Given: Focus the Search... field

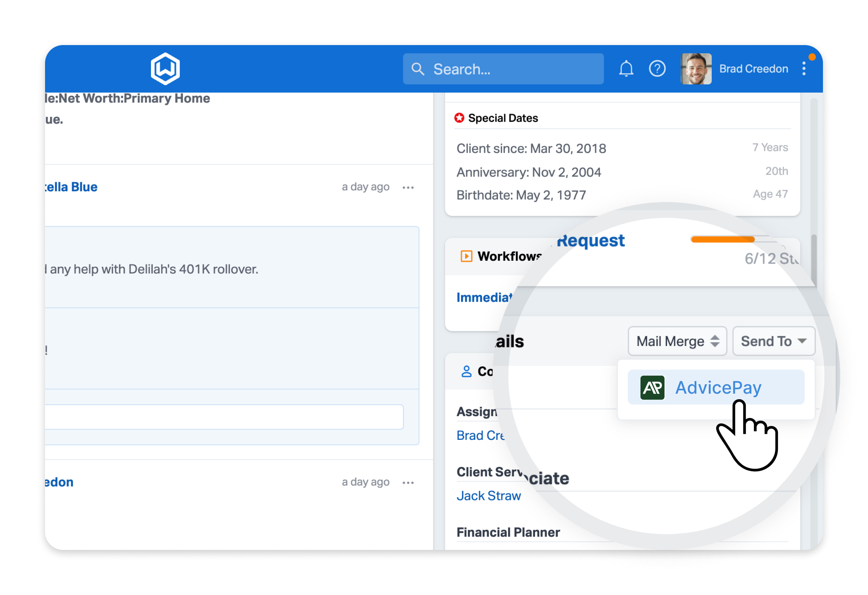Looking at the screenshot, I should pos(503,69).
